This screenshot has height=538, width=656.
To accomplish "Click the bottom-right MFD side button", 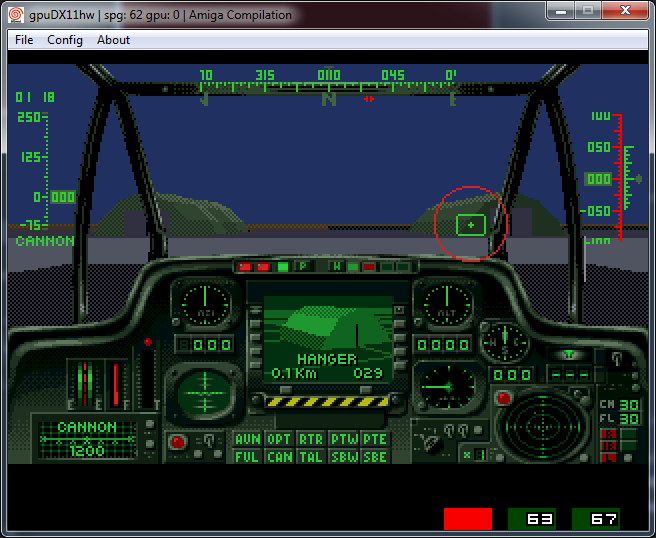I will coord(400,366).
